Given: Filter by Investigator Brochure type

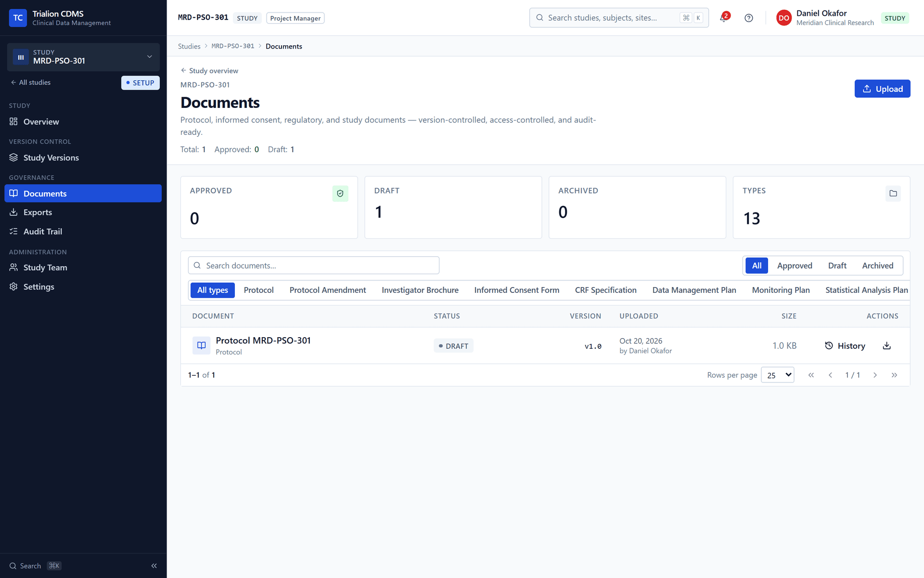Looking at the screenshot, I should 420,290.
